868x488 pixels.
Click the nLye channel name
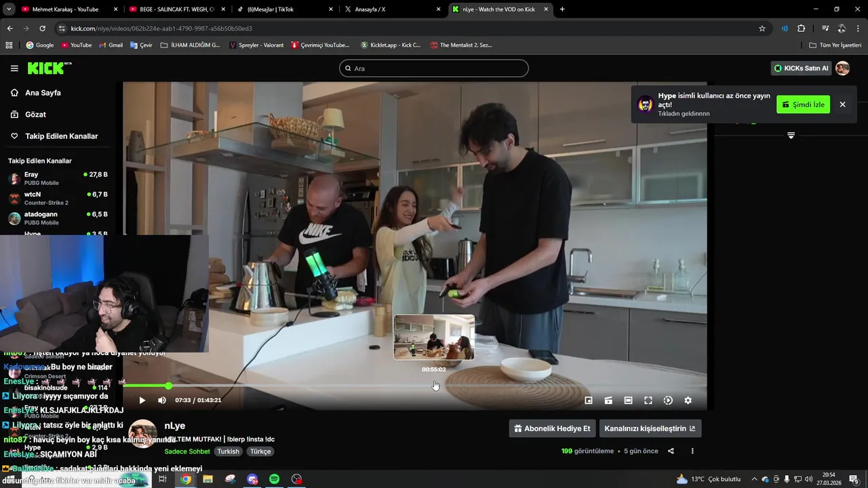coord(175,426)
